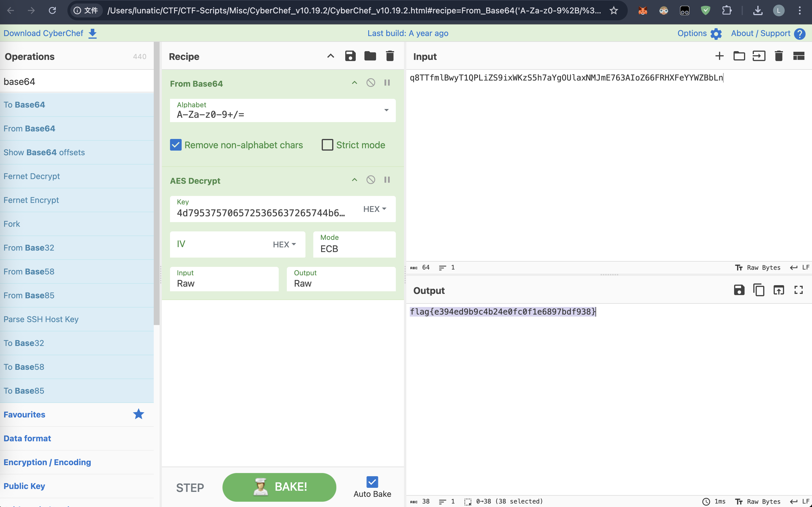Click into the IV field
812x507 pixels.
221,244
